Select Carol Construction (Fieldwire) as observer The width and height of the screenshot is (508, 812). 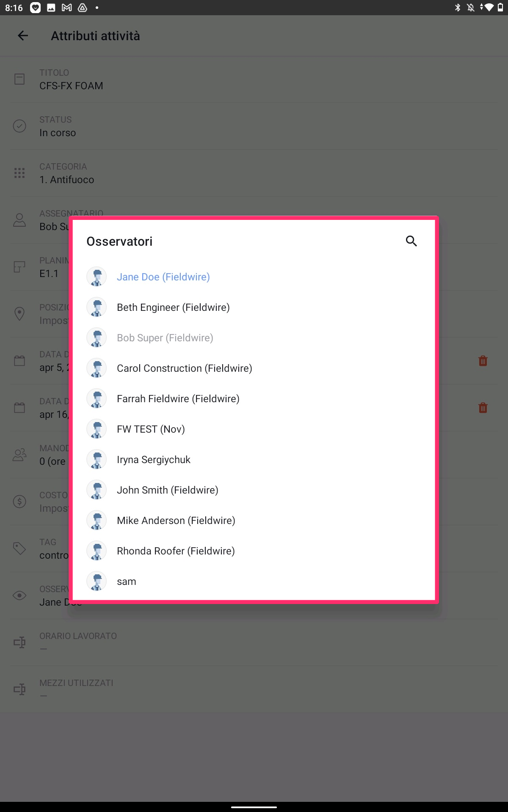coord(254,368)
